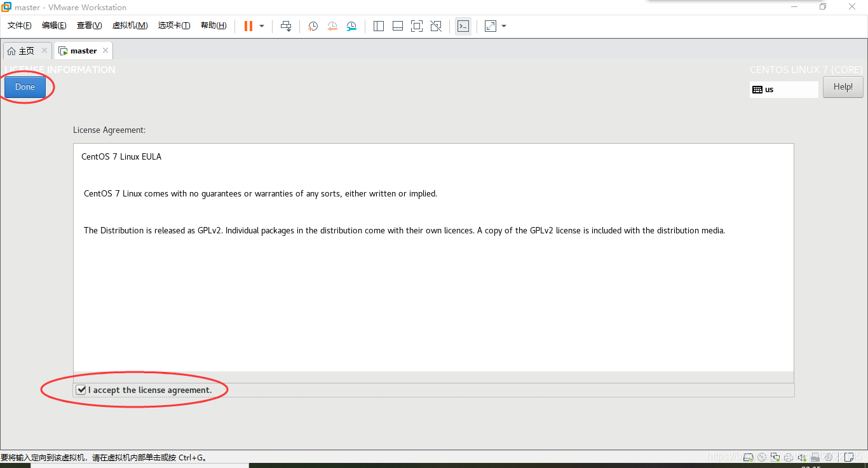
Task: Enter full screen mode icon
Action: [x=417, y=26]
